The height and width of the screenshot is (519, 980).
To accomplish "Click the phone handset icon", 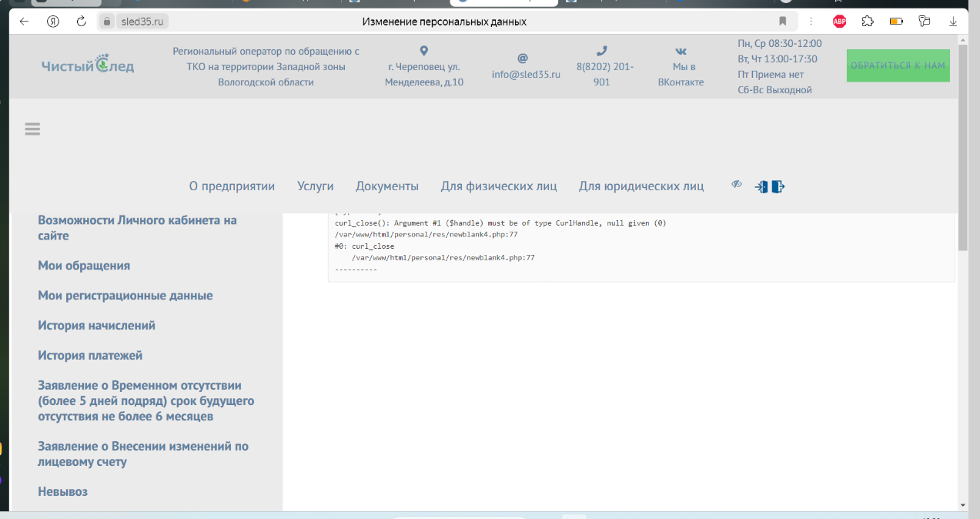I will (602, 51).
